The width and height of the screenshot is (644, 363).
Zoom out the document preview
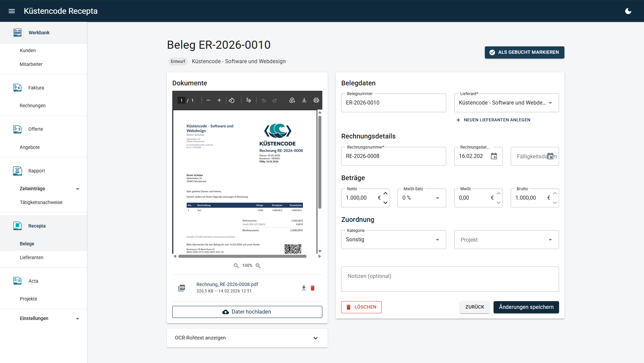[236, 266]
